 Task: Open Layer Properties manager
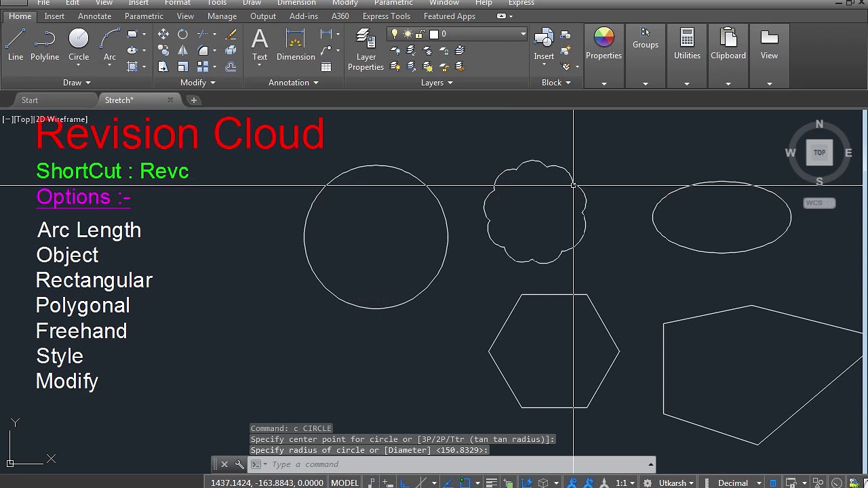tap(366, 50)
